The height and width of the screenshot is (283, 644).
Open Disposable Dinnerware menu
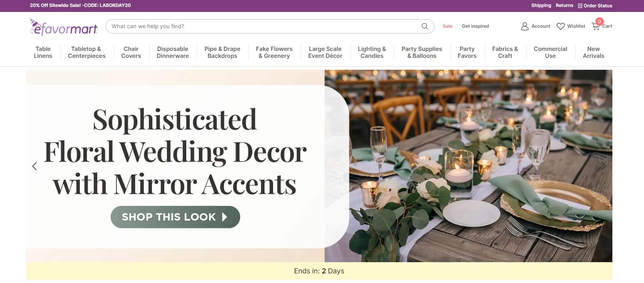[x=173, y=52]
